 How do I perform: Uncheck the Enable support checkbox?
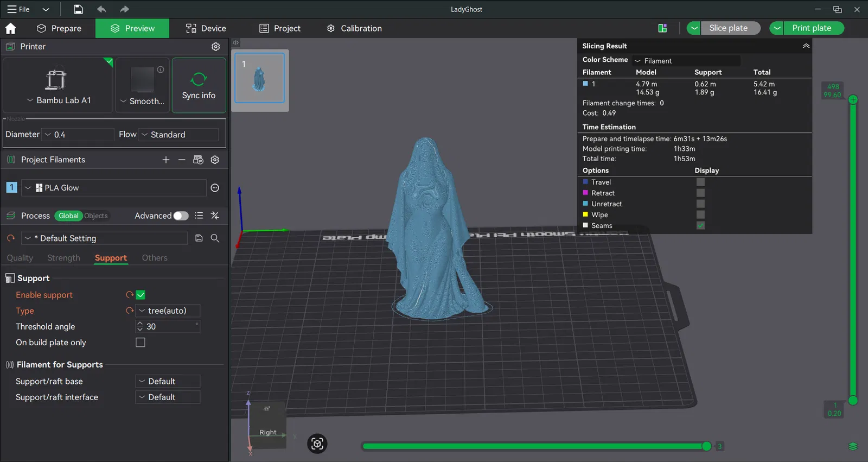pos(141,295)
